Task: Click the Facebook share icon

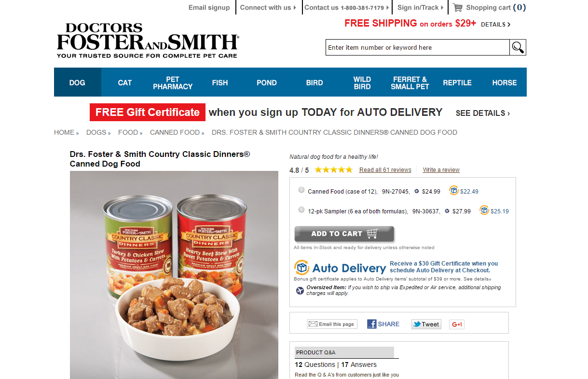Action: point(371,324)
